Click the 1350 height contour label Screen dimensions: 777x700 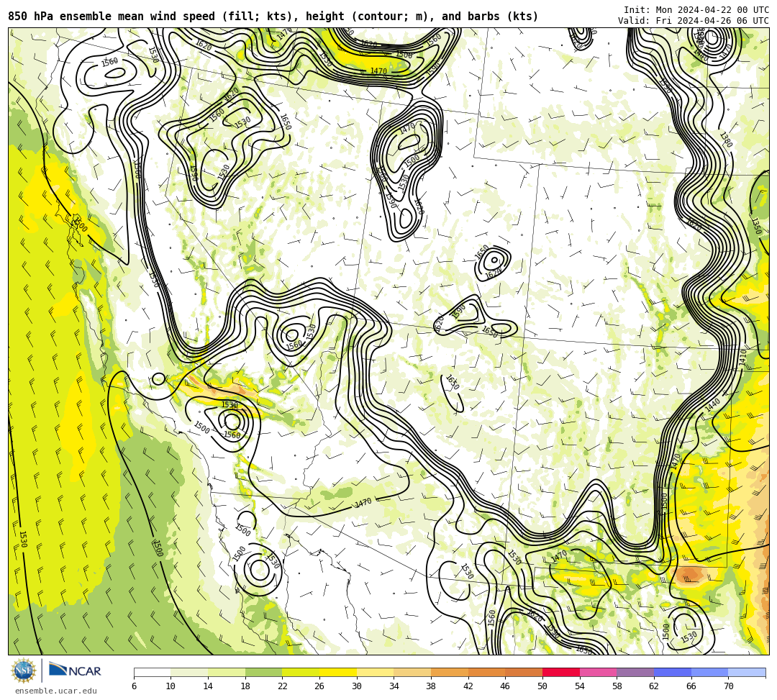(755, 226)
